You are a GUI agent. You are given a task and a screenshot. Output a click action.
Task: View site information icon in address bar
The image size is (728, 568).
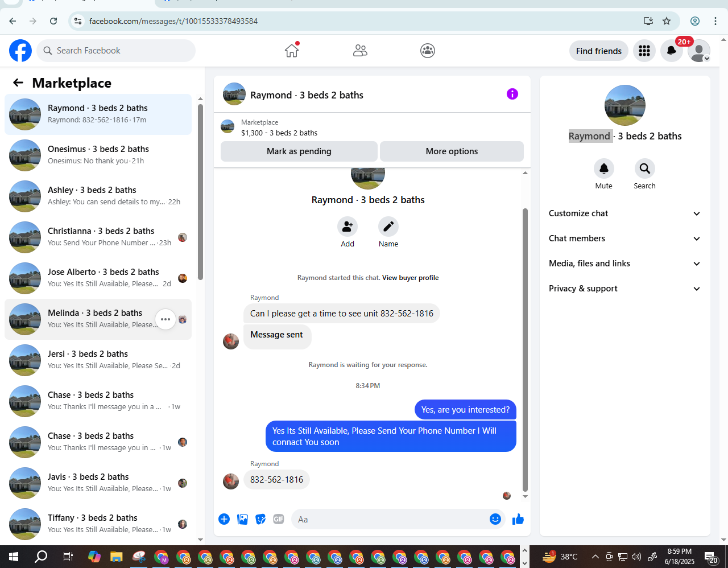tap(78, 21)
